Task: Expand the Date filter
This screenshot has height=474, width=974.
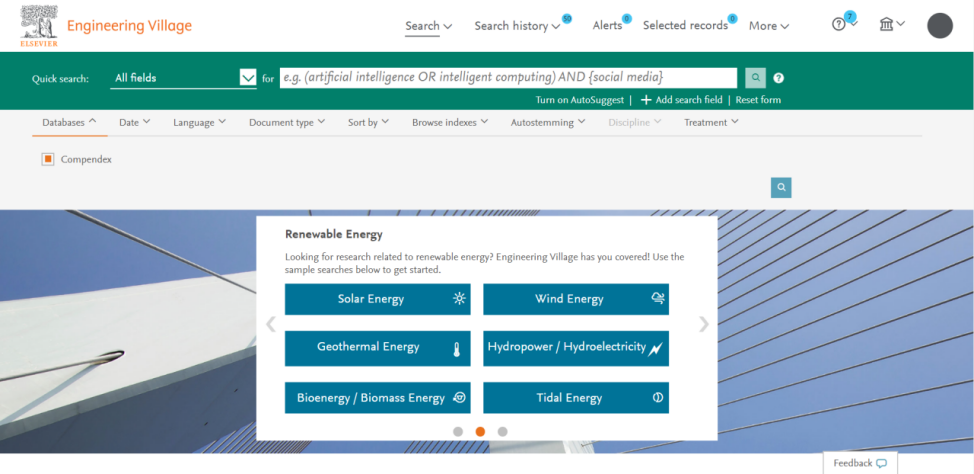Action: (x=135, y=122)
